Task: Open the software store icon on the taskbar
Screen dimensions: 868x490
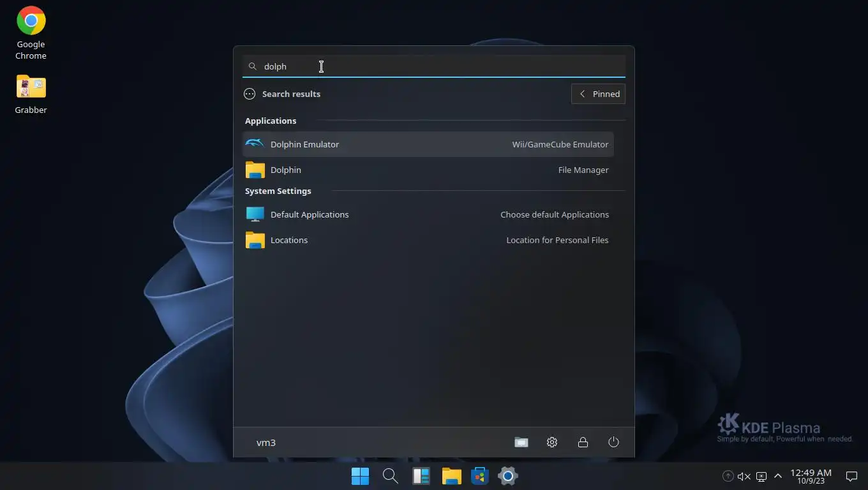Action: pos(480,476)
